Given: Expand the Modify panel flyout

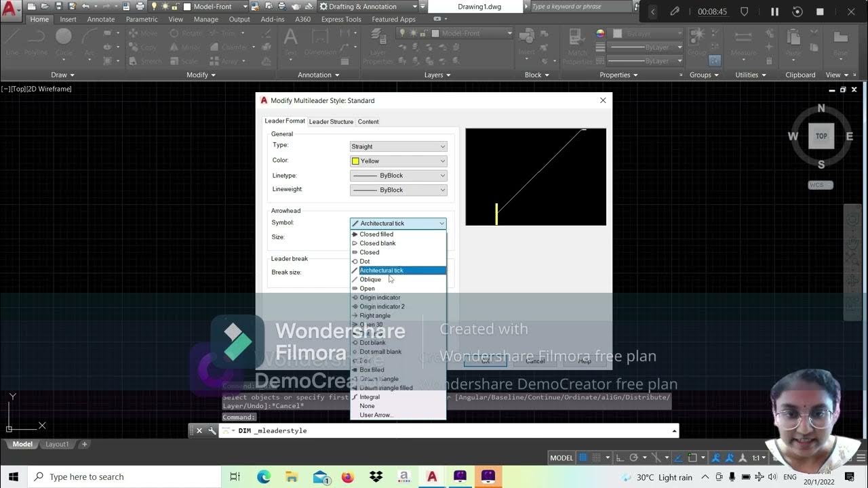Looking at the screenshot, I should [201, 75].
